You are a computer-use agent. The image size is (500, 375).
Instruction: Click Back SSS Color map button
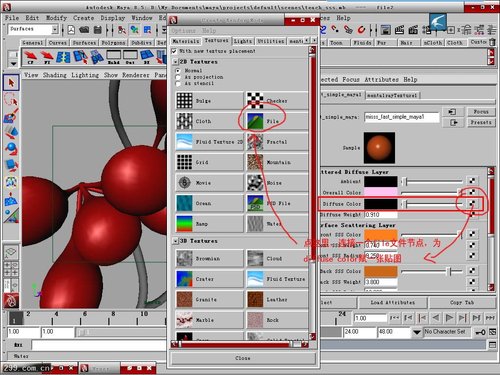pyautogui.click(x=472, y=271)
